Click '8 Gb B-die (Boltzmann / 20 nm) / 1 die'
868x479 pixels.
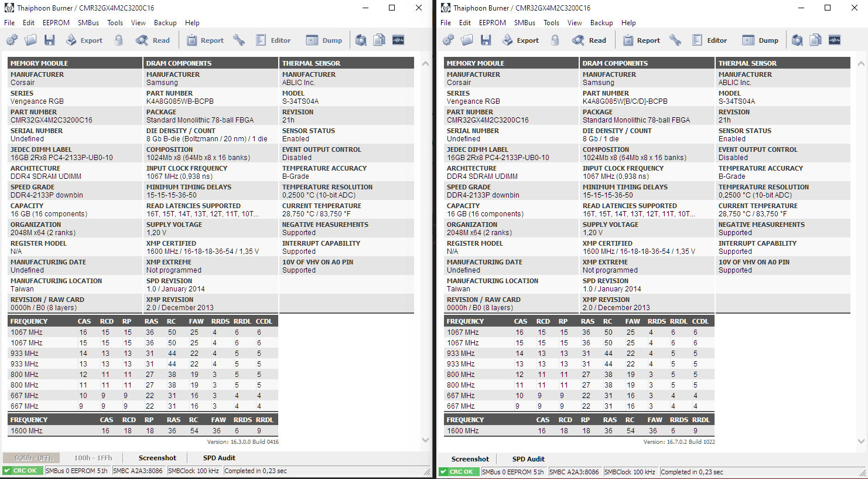coord(207,139)
